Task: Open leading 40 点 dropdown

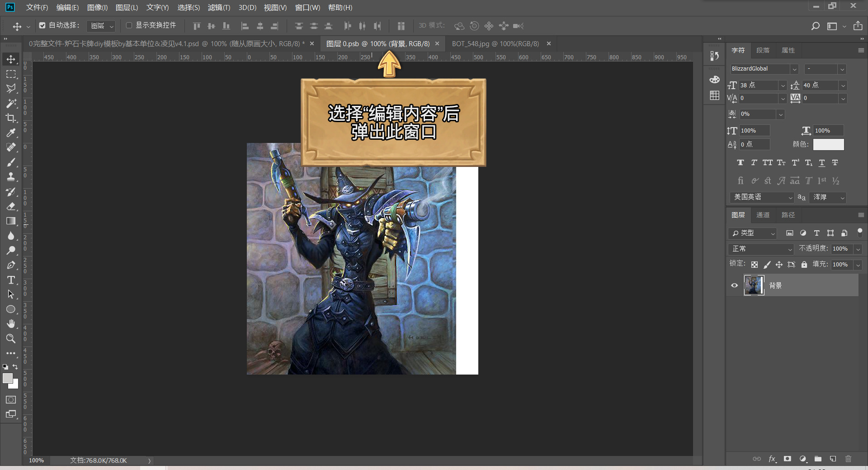Action: (843, 85)
